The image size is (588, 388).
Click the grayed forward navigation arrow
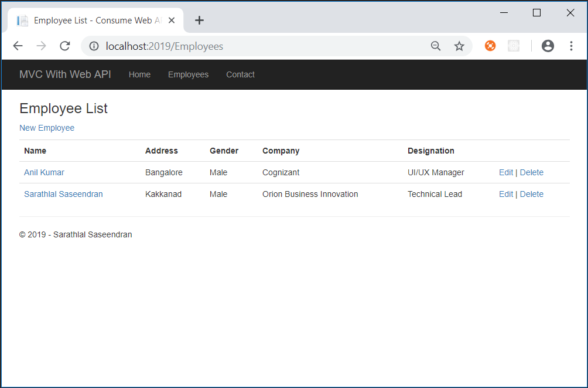click(41, 46)
